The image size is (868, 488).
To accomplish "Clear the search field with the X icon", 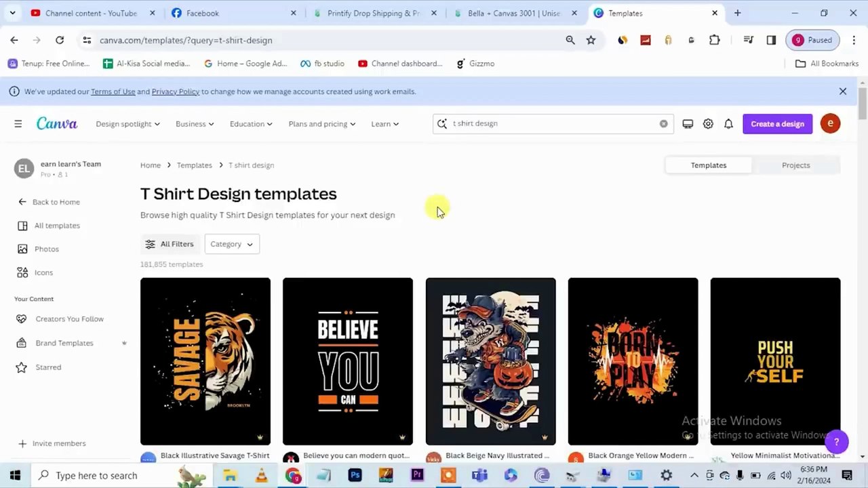I will [x=663, y=123].
